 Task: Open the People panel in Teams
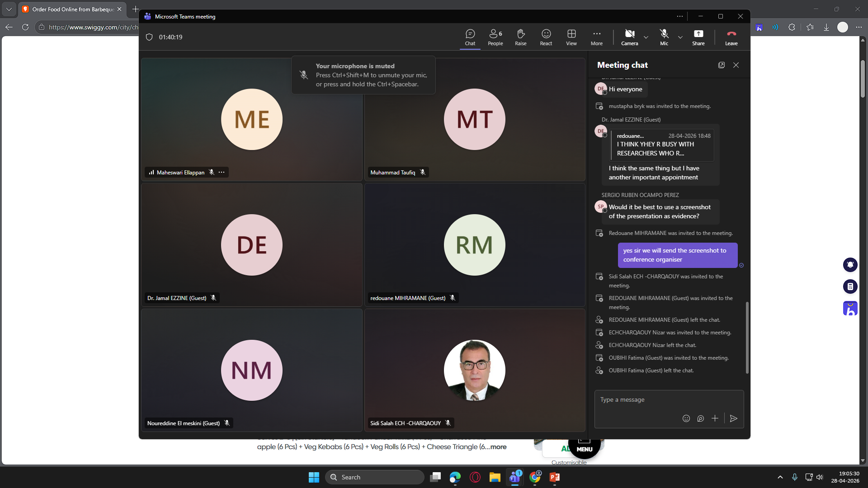[x=495, y=37]
